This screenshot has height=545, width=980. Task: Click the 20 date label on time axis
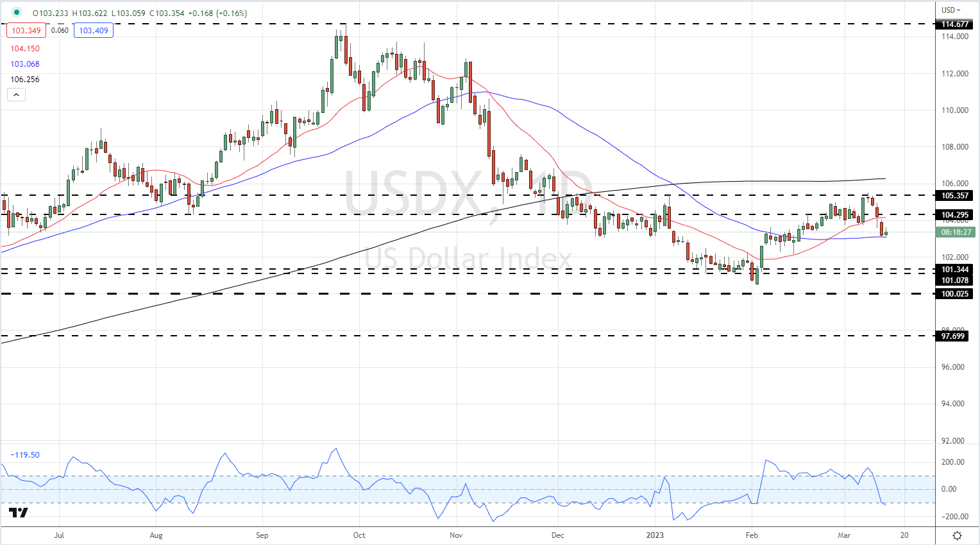point(904,535)
